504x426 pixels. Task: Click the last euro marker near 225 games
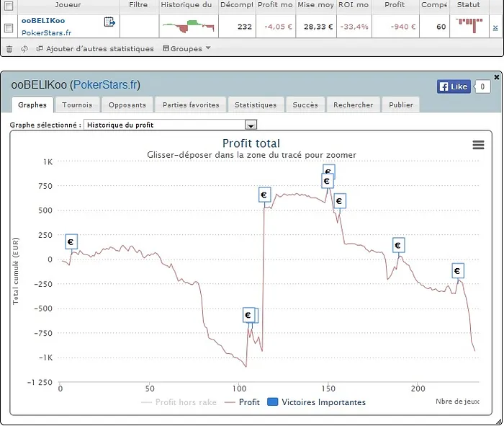coord(457,271)
